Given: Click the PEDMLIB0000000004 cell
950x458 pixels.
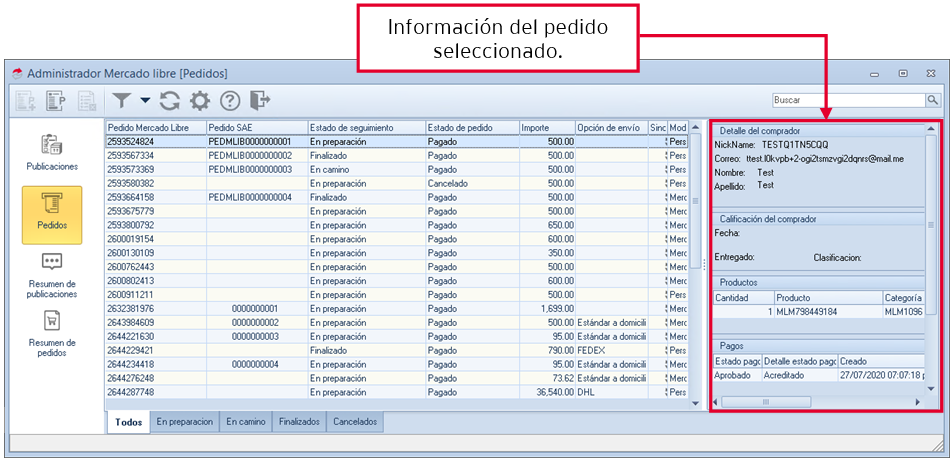Looking at the screenshot, I should [x=257, y=197].
